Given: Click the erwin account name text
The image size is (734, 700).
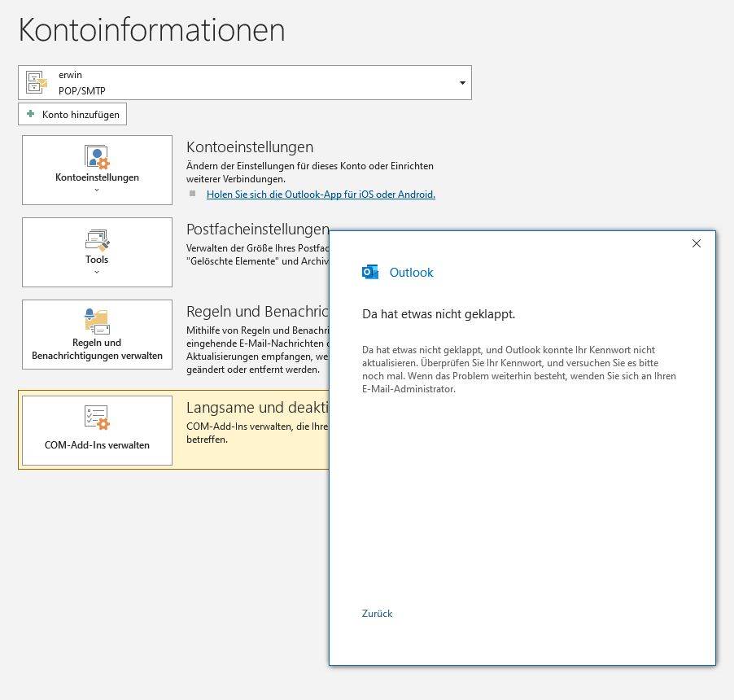Looking at the screenshot, I should pos(70,75).
